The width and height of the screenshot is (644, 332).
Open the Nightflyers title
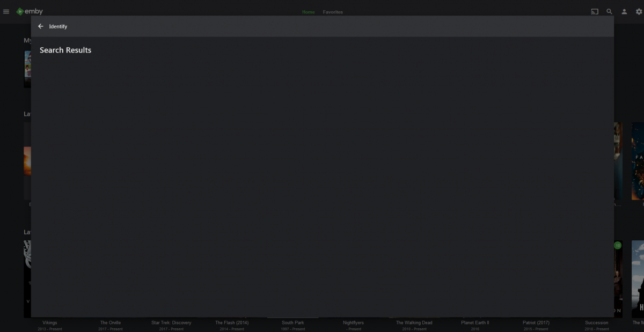353,323
